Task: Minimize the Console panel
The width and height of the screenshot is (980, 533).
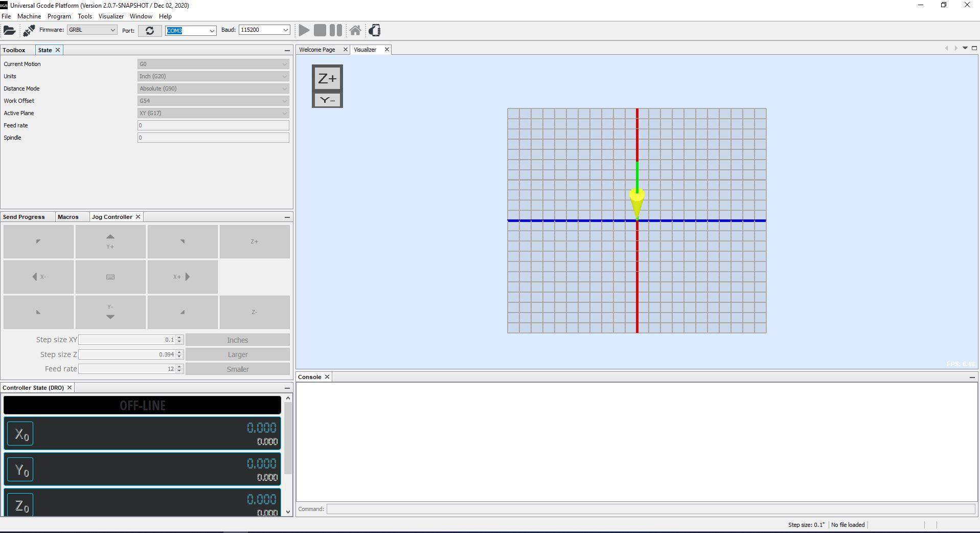Action: coord(972,377)
